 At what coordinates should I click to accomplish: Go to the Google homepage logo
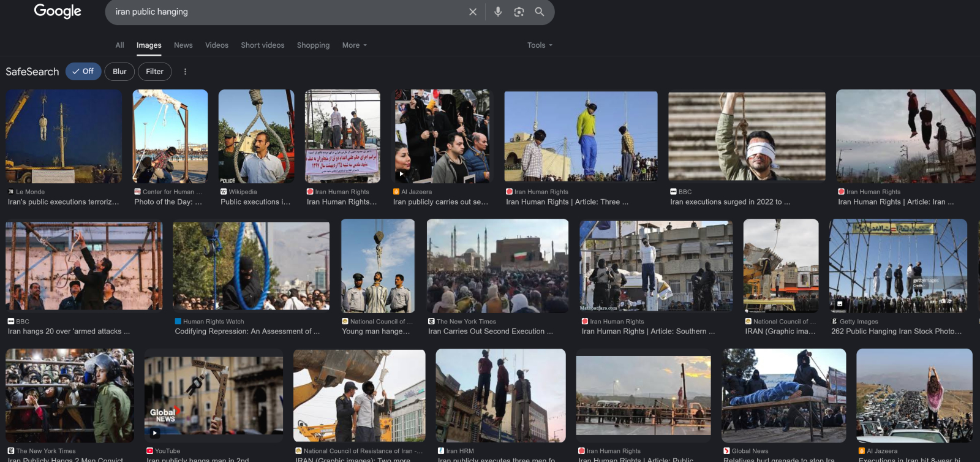click(x=58, y=11)
